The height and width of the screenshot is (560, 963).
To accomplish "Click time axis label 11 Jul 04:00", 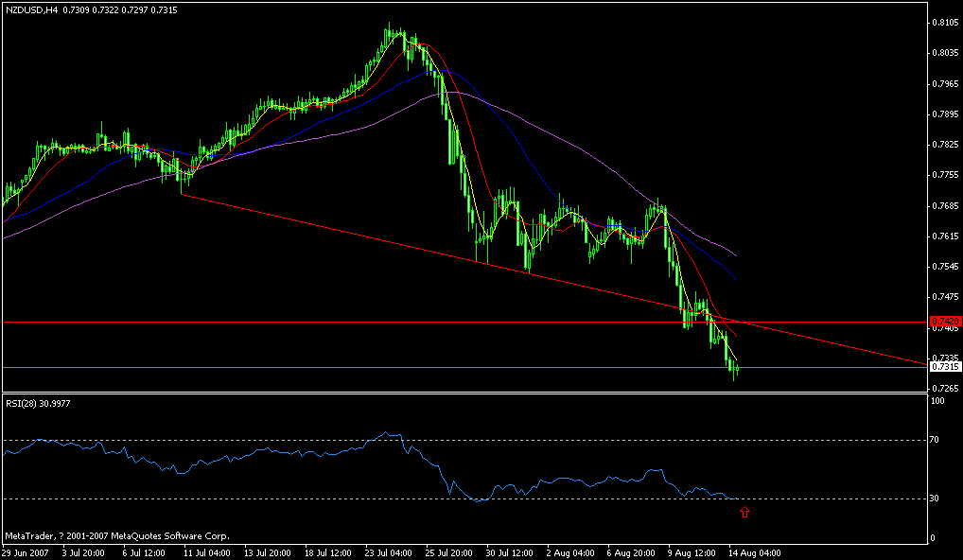I will click(208, 552).
